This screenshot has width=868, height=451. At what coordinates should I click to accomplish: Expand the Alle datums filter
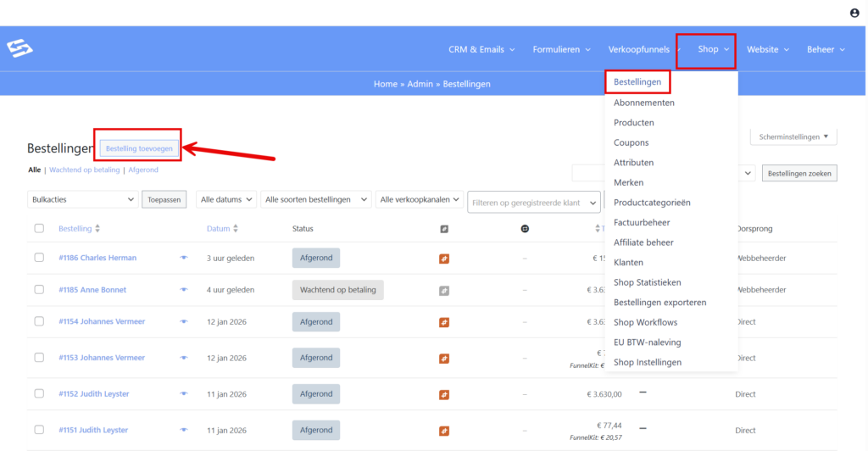[225, 199]
